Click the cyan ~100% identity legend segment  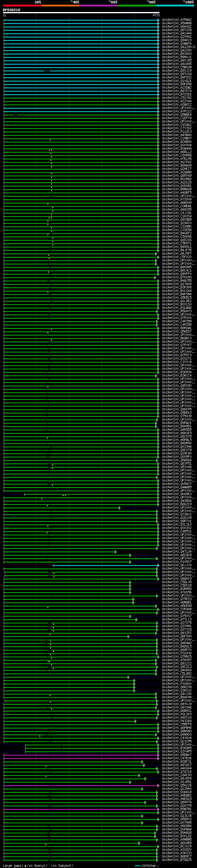[175, 6]
